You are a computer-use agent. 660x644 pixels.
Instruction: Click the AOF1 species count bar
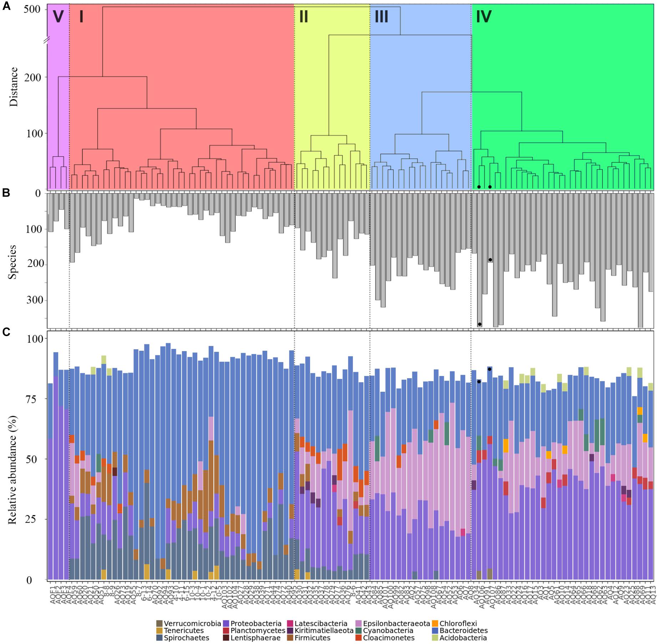pos(51,212)
